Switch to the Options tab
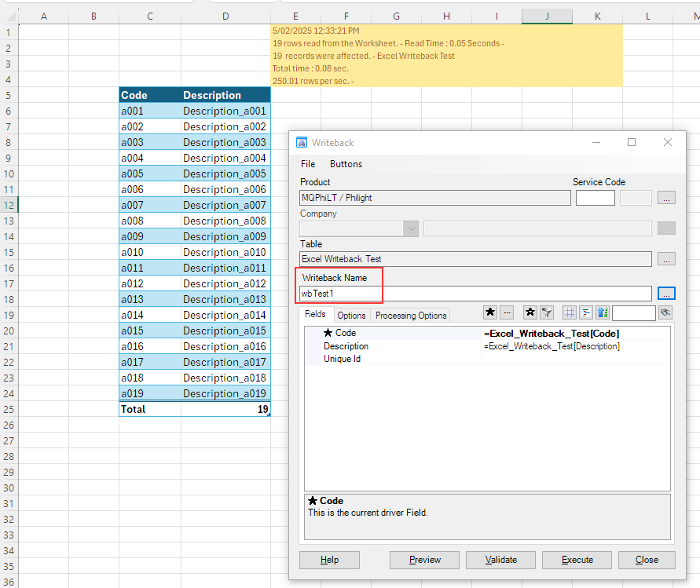Screen dimensions: 700x588 [x=351, y=316]
